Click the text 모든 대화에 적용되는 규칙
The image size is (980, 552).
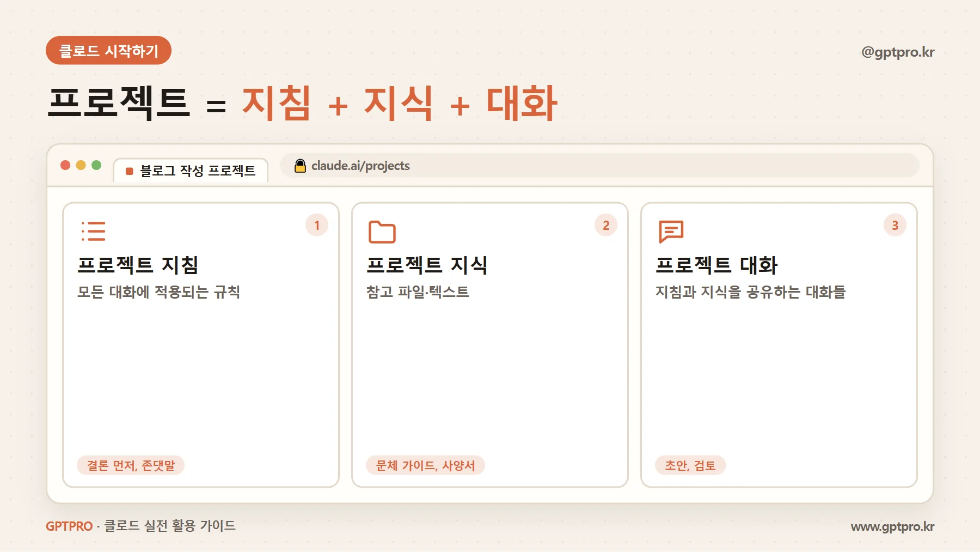click(x=158, y=292)
